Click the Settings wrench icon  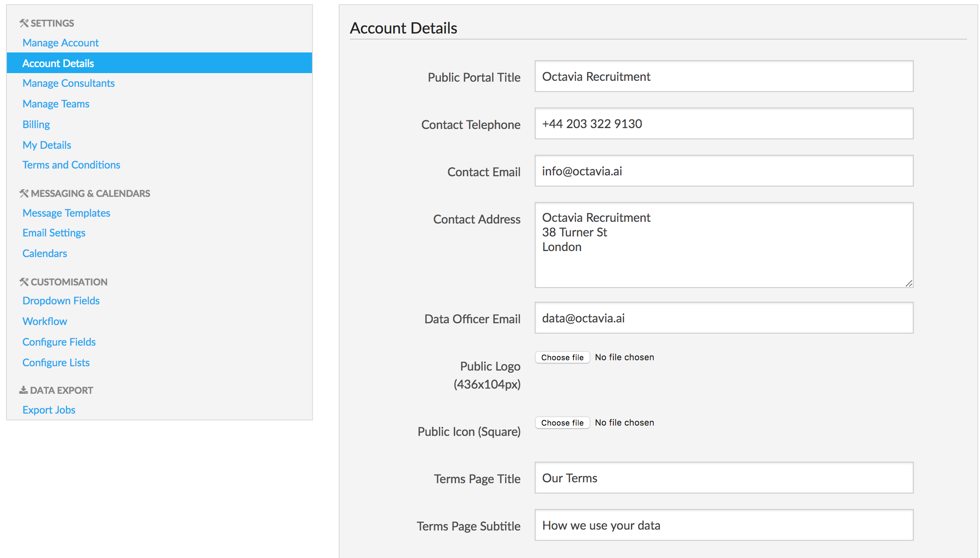[x=24, y=23]
